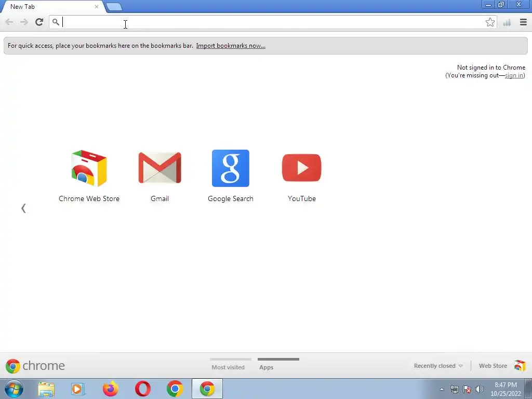Click Import bookmarks now link

231,46
